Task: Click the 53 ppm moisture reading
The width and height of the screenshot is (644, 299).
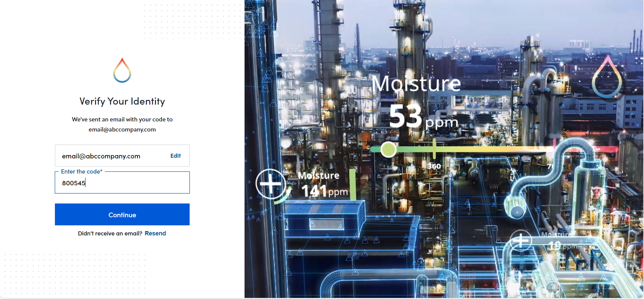Action: [423, 117]
